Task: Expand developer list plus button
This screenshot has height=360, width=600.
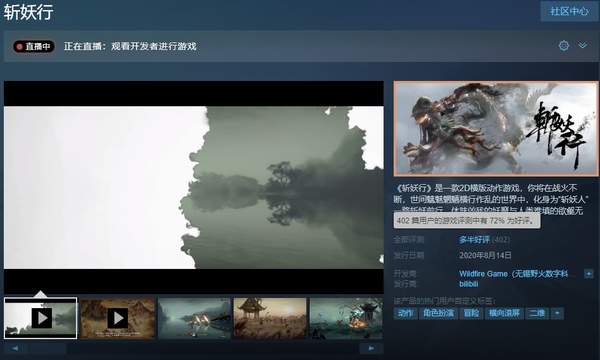Action: (x=589, y=274)
